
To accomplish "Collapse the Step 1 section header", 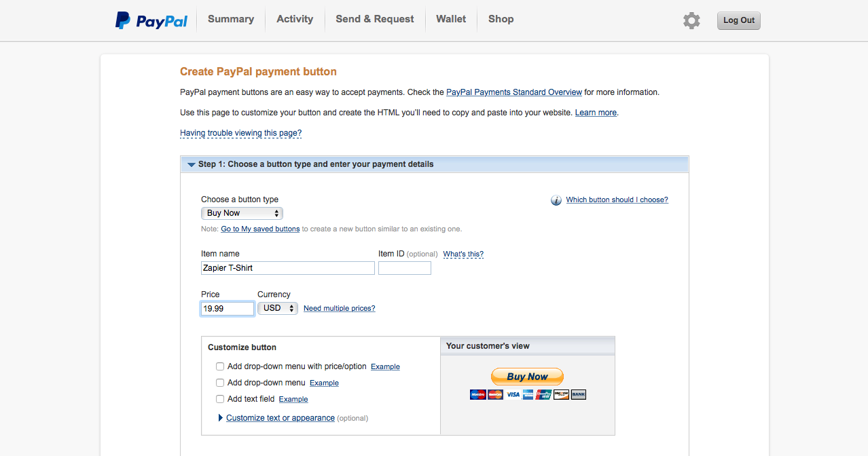I will (x=435, y=164).
